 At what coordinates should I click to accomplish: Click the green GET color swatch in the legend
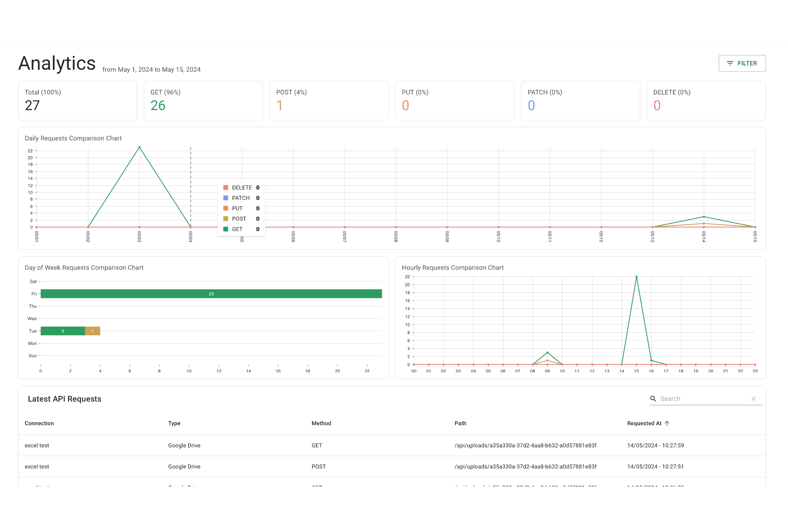[x=225, y=229]
